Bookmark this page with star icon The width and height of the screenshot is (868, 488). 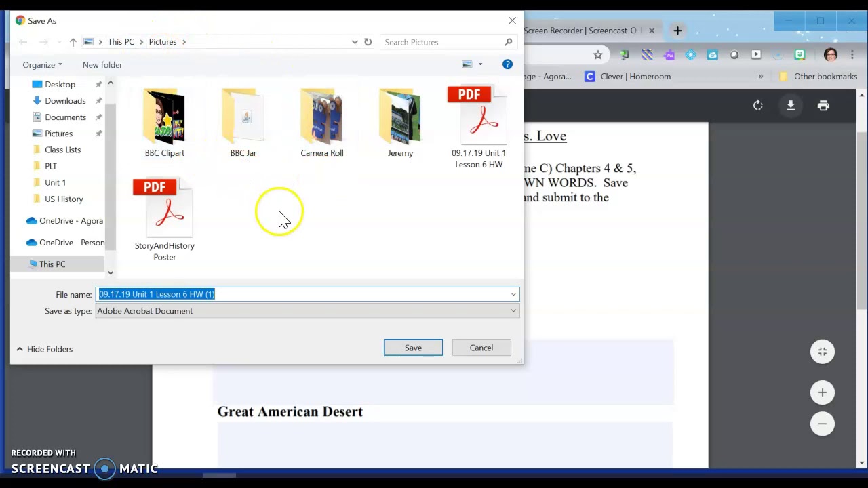tap(597, 55)
